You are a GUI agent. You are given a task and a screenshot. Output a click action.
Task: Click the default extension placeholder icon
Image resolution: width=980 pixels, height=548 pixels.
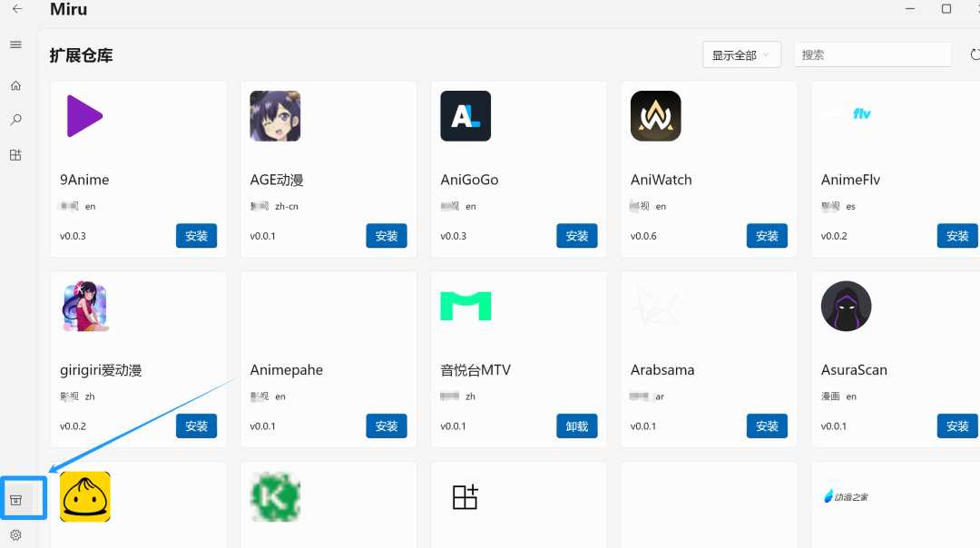point(465,497)
